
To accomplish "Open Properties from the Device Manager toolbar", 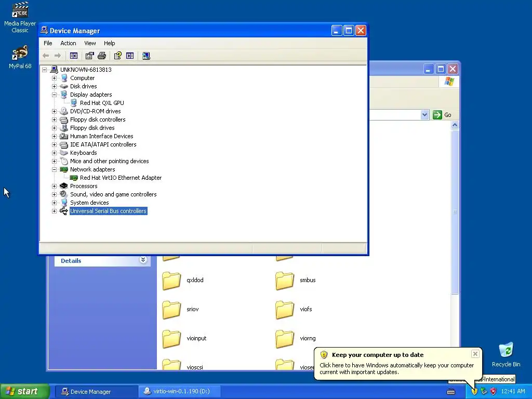I will click(89, 56).
